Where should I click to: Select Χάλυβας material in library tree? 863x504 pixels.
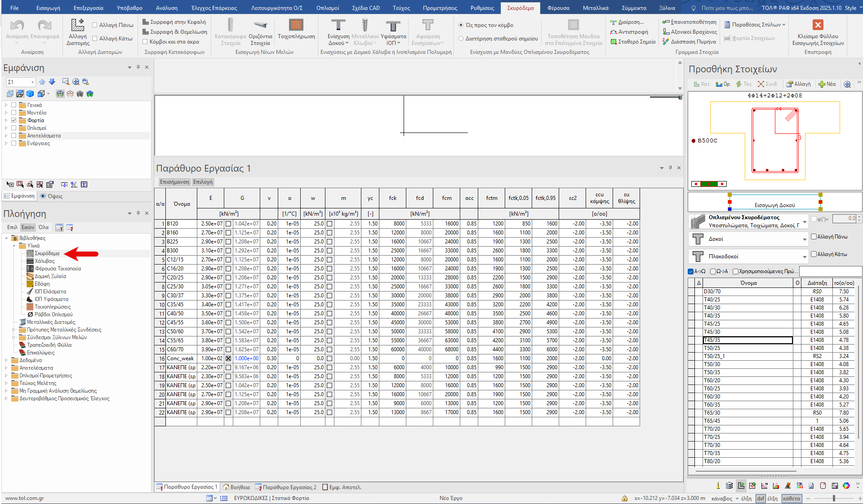(x=44, y=261)
